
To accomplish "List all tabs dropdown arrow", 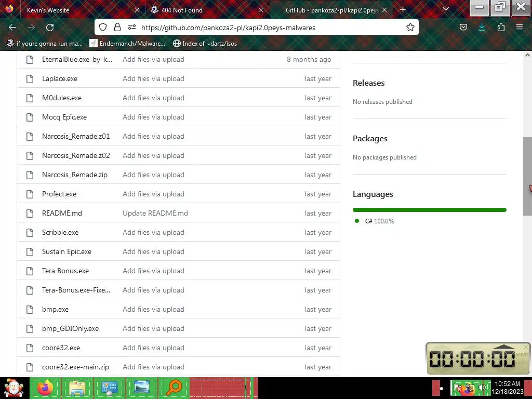I will tap(445, 9).
